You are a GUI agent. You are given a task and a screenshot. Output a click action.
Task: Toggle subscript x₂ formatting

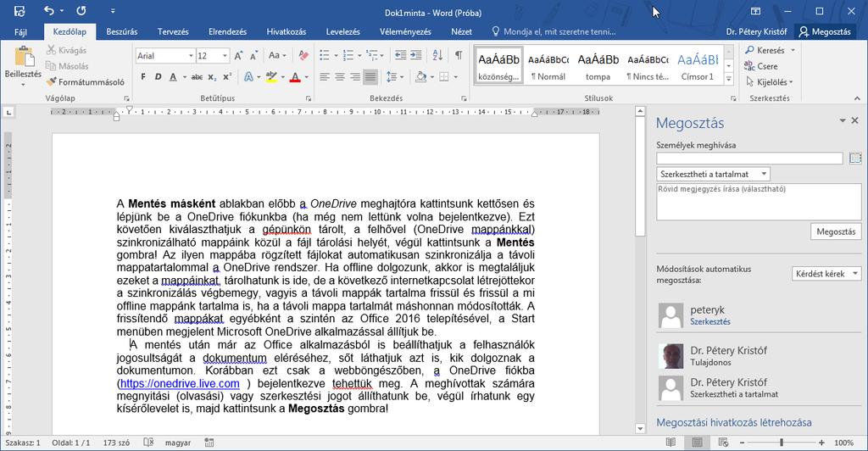pos(213,77)
